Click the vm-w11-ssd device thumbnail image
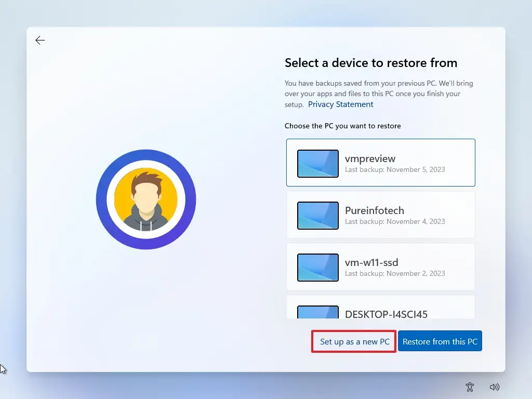 pos(317,267)
